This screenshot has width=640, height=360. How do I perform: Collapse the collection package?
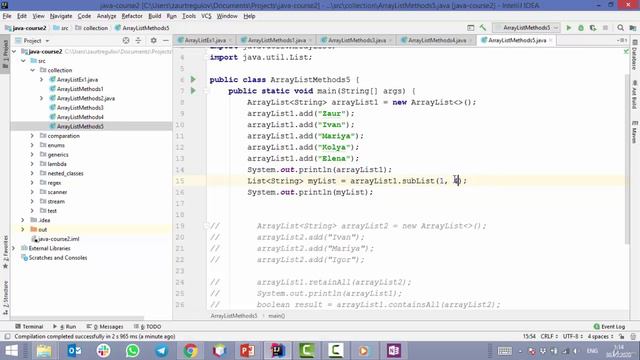click(32, 70)
